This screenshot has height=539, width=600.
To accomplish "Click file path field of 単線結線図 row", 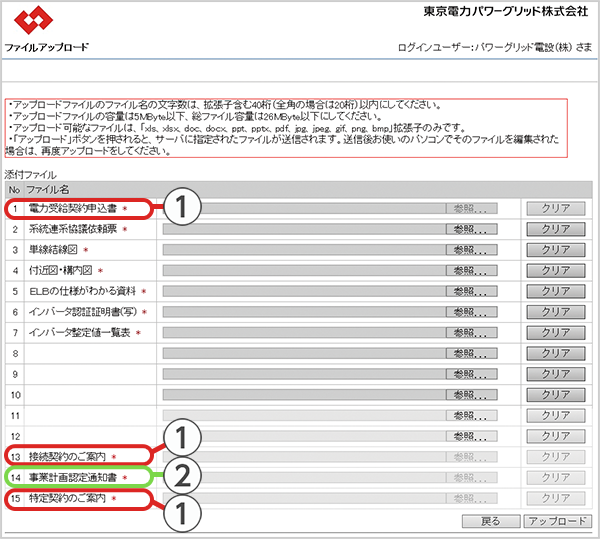I will tap(304, 250).
